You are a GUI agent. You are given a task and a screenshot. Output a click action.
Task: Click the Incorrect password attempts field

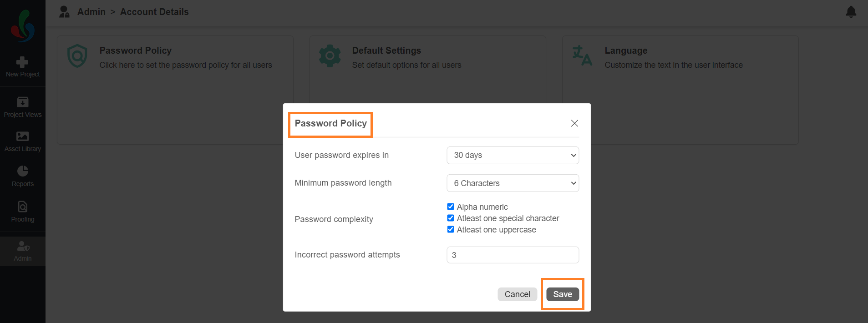click(x=513, y=255)
